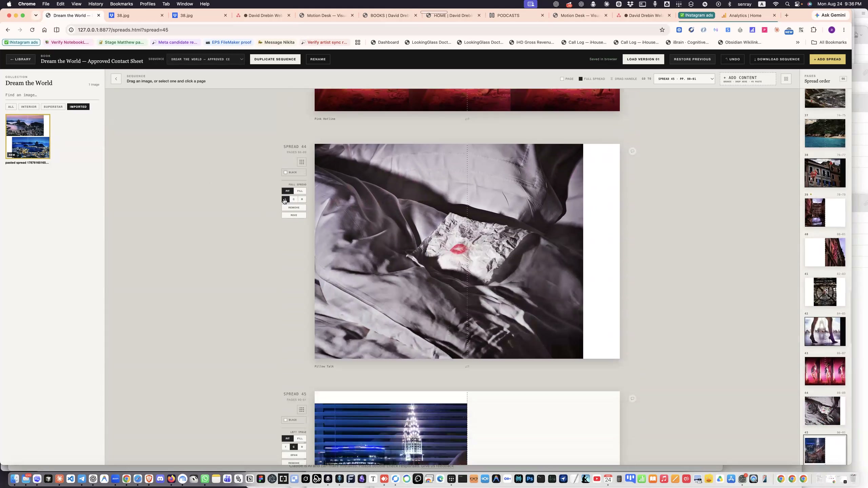Screen dimensions: 868x488
Task: Click the Spread 45 drag handle grid icon
Action: click(301, 410)
